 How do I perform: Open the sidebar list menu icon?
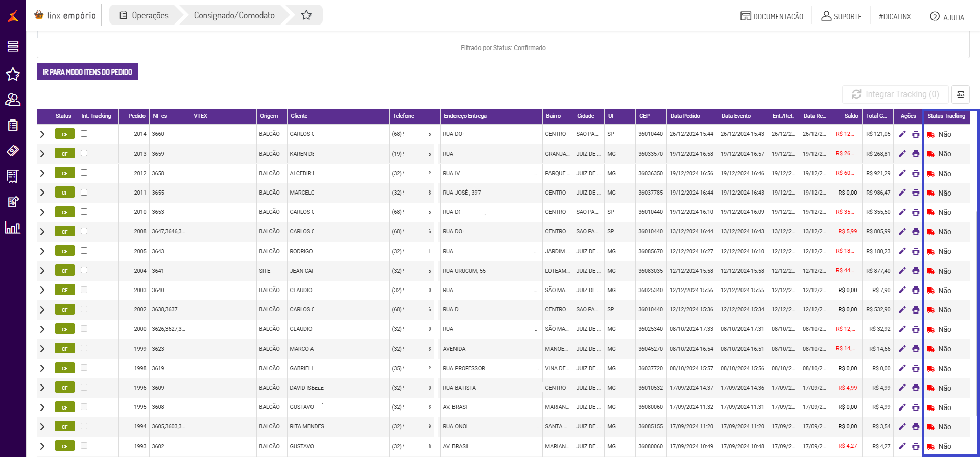pyautogui.click(x=13, y=46)
